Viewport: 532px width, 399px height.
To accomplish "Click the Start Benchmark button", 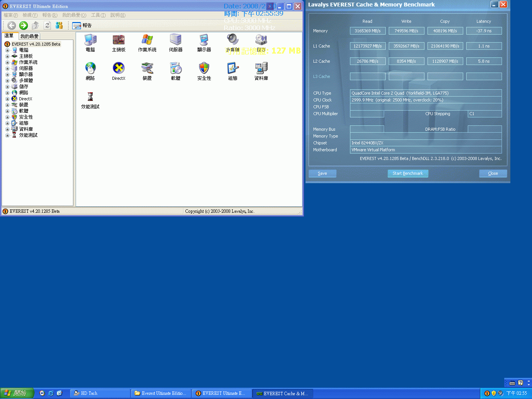I will (408, 173).
